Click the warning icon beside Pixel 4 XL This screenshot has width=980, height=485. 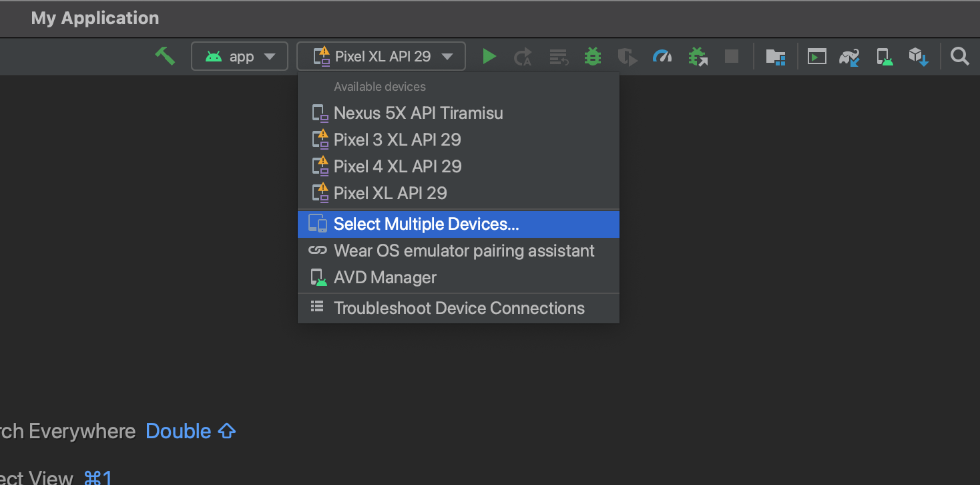[320, 166]
